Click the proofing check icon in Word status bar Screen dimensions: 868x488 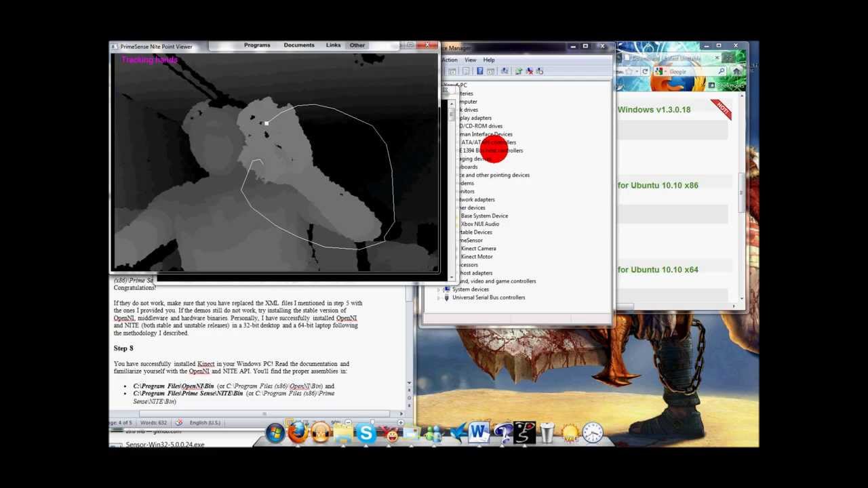pyautogui.click(x=178, y=422)
